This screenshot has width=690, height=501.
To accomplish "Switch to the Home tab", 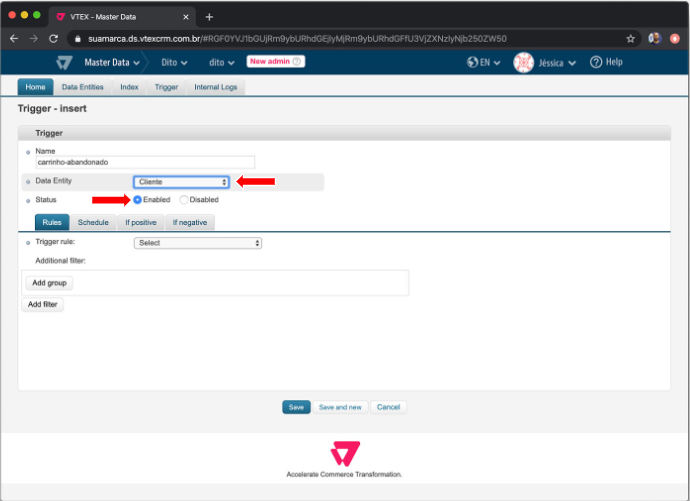I will tap(35, 87).
